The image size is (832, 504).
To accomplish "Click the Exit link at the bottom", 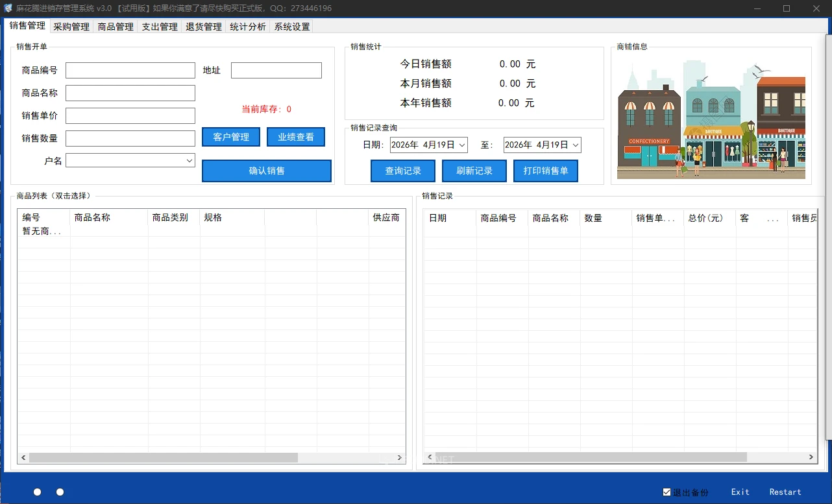I will coord(740,492).
